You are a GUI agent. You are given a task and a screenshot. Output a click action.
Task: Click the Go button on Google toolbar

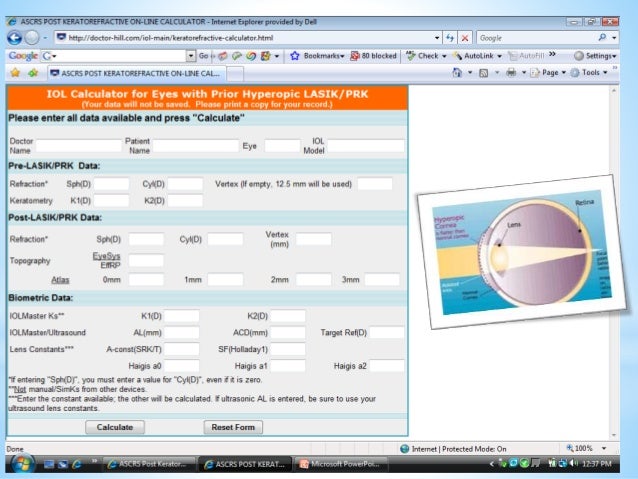203,56
